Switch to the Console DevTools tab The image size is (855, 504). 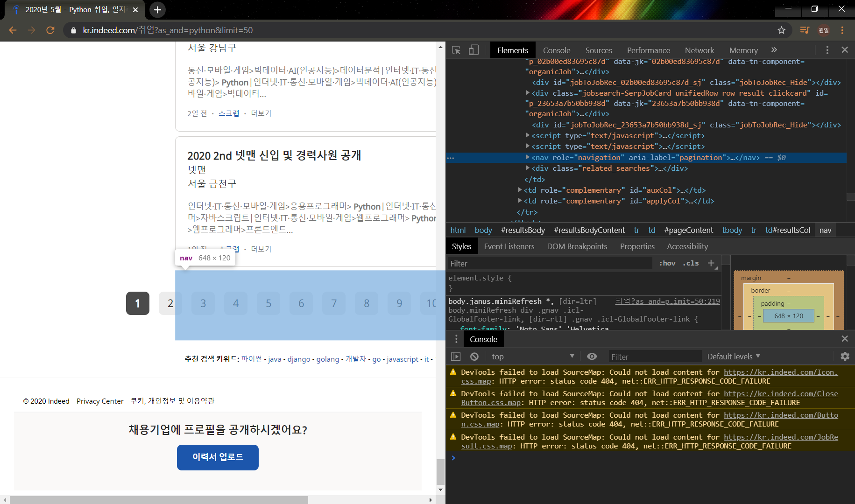(557, 50)
